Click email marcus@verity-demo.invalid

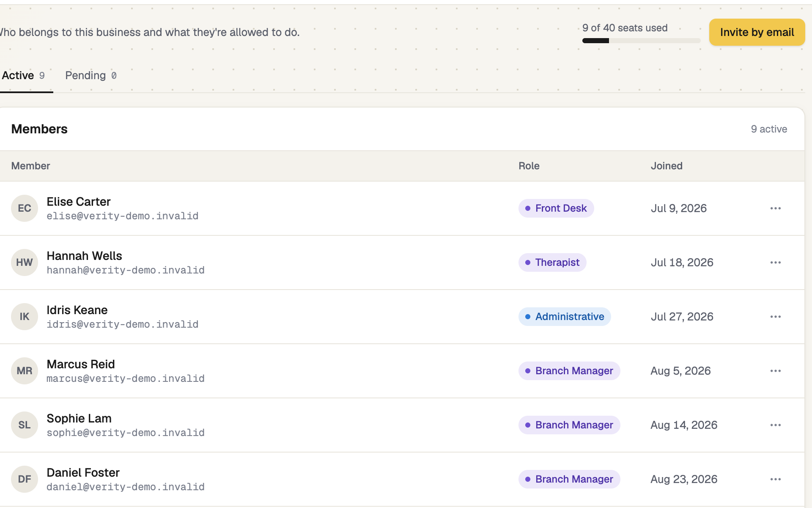pyautogui.click(x=126, y=378)
